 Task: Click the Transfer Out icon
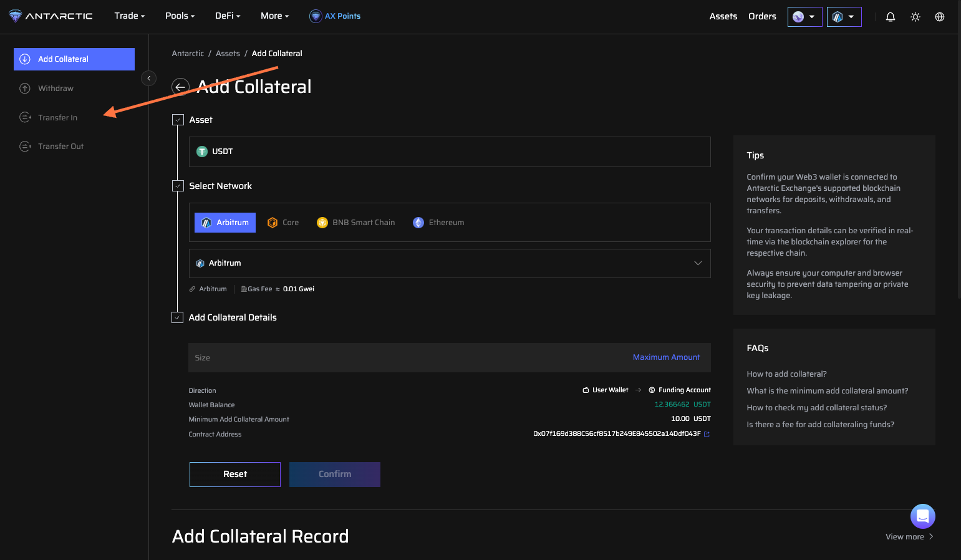tap(25, 147)
